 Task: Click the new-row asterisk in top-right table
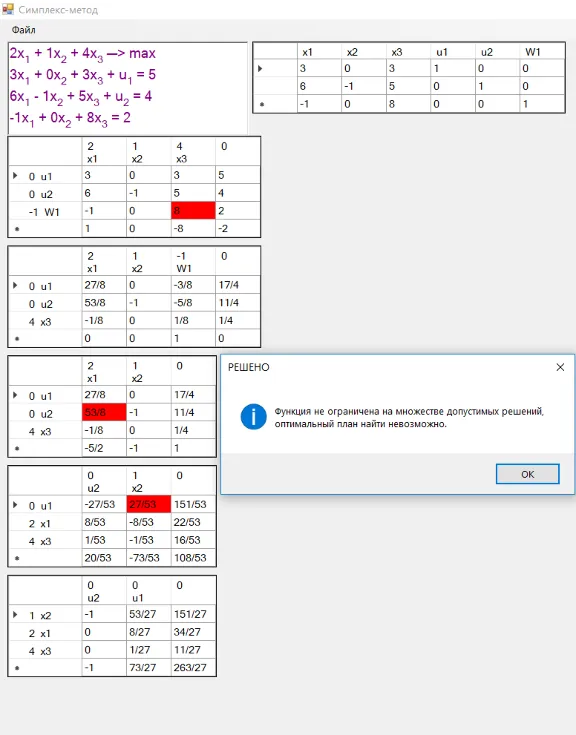(262, 105)
